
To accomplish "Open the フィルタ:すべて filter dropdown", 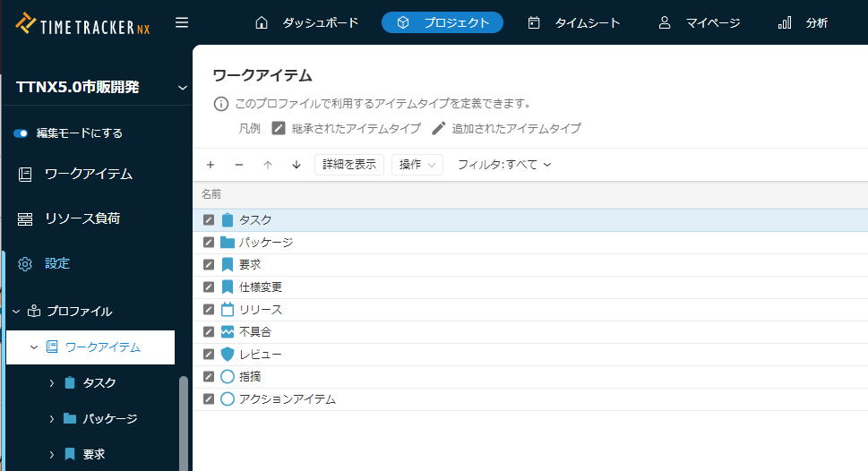I will point(504,165).
